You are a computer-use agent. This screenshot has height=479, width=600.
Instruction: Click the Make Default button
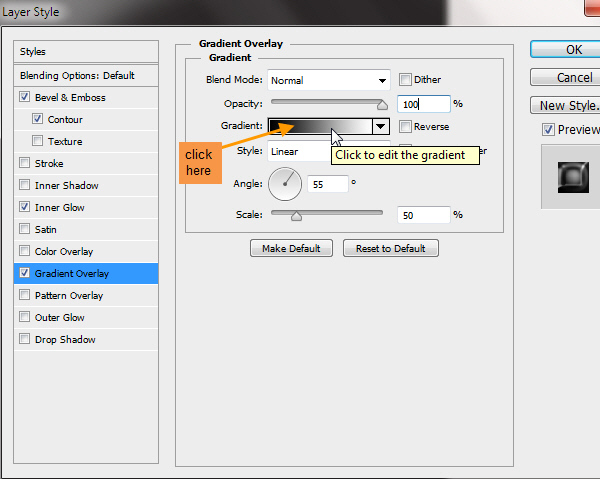(x=291, y=248)
